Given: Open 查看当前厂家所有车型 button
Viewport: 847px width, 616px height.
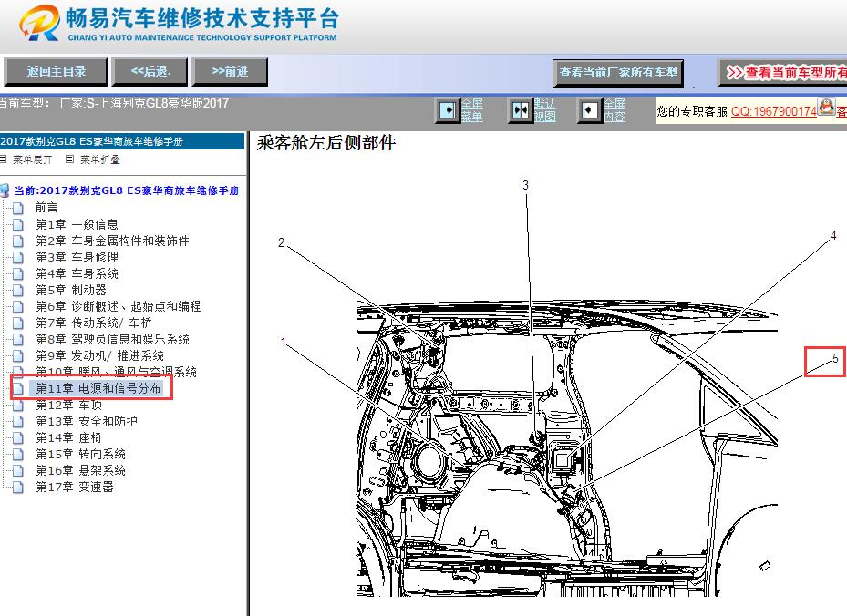Looking at the screenshot, I should point(618,73).
